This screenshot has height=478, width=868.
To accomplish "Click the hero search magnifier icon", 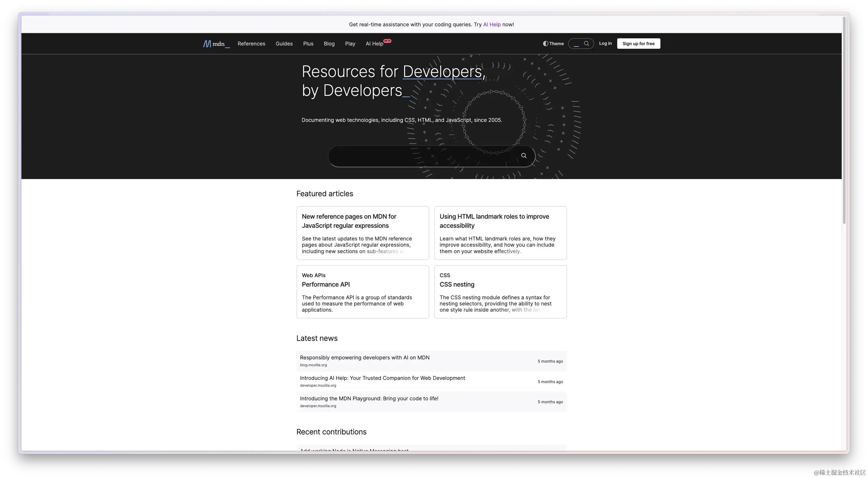I will (x=524, y=156).
